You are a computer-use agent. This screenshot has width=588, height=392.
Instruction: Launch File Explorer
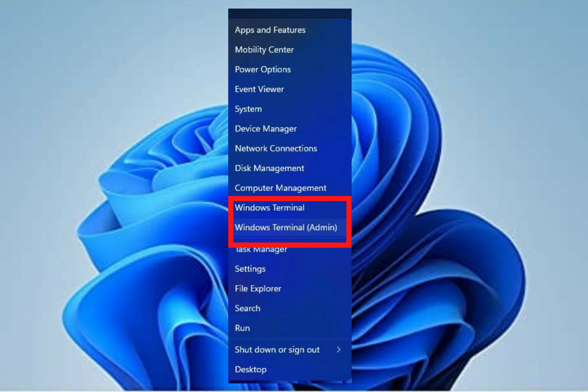(x=290, y=288)
